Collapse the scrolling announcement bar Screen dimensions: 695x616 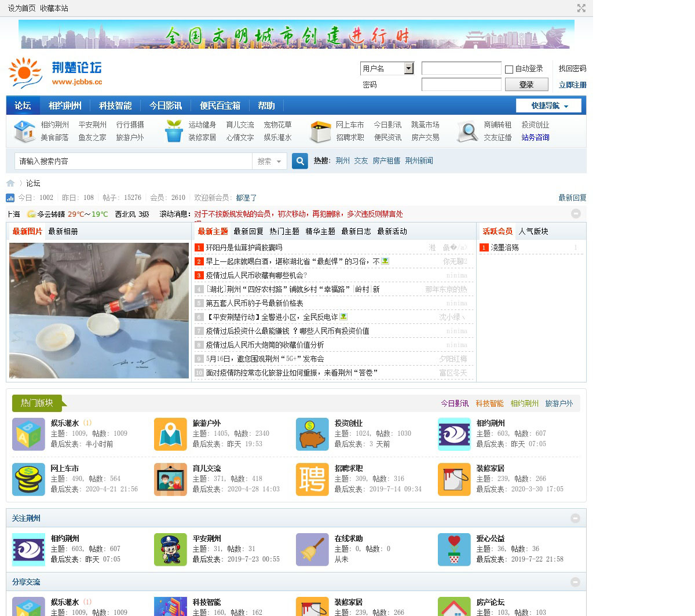(576, 213)
